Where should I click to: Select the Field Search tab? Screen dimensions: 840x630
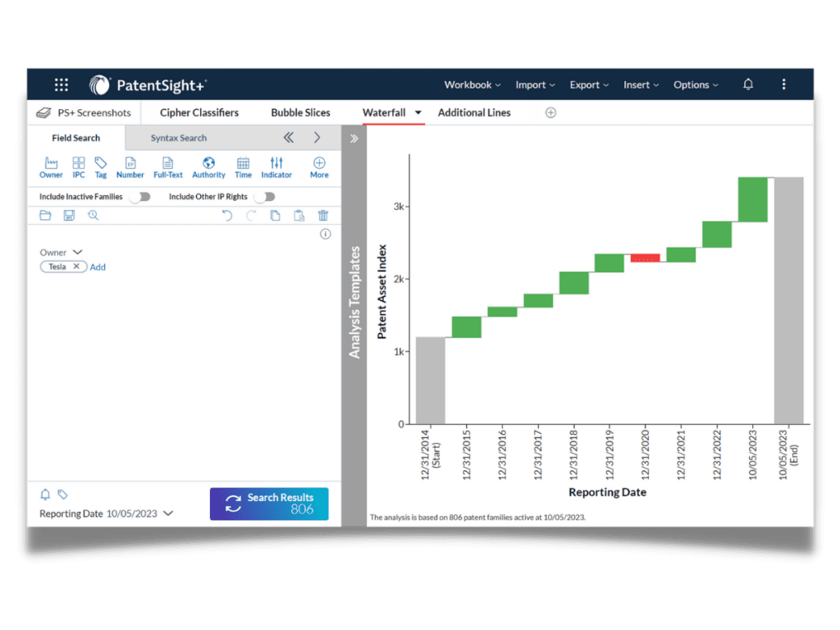(x=76, y=138)
